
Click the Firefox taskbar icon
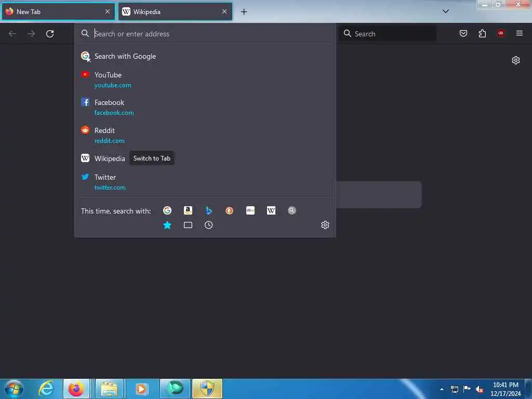click(x=76, y=389)
